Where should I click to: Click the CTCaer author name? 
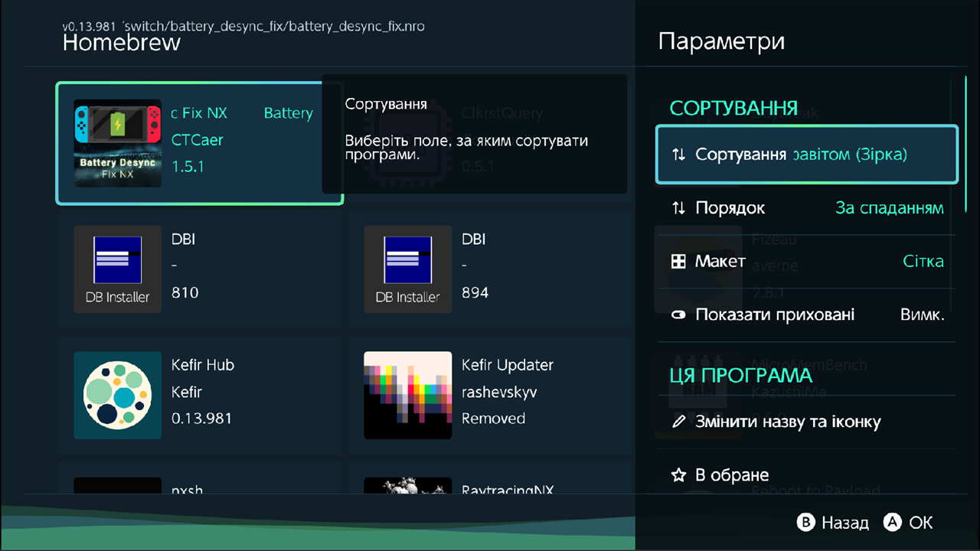[198, 140]
